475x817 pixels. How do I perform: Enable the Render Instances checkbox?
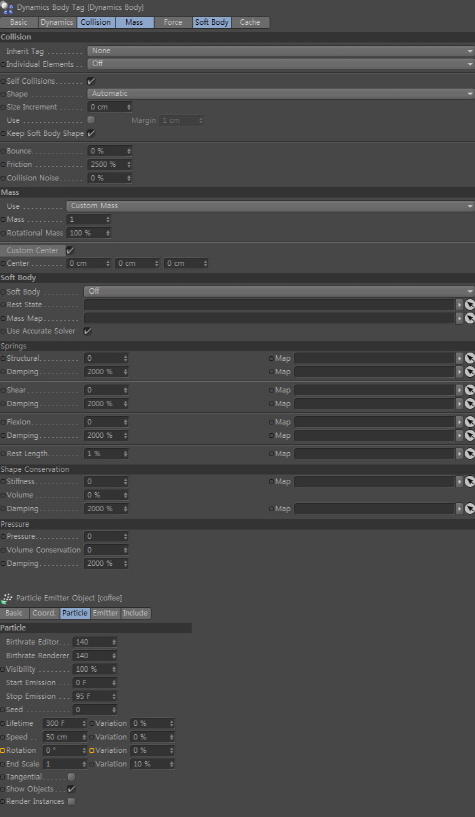pos(72,801)
